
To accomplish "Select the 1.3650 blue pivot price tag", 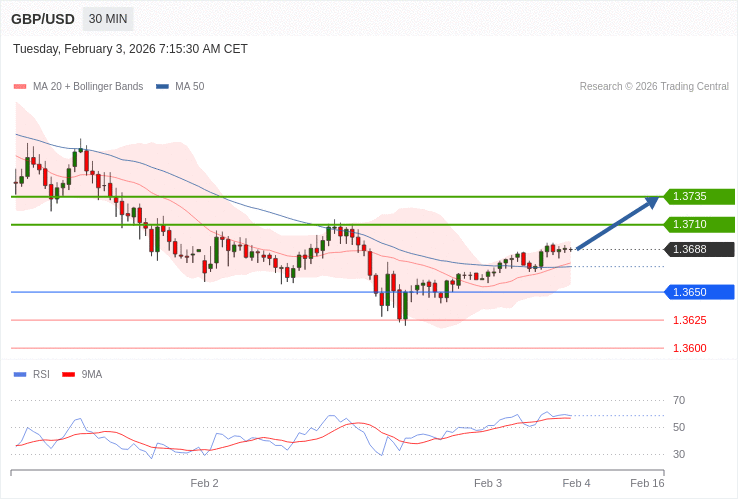I will click(699, 292).
